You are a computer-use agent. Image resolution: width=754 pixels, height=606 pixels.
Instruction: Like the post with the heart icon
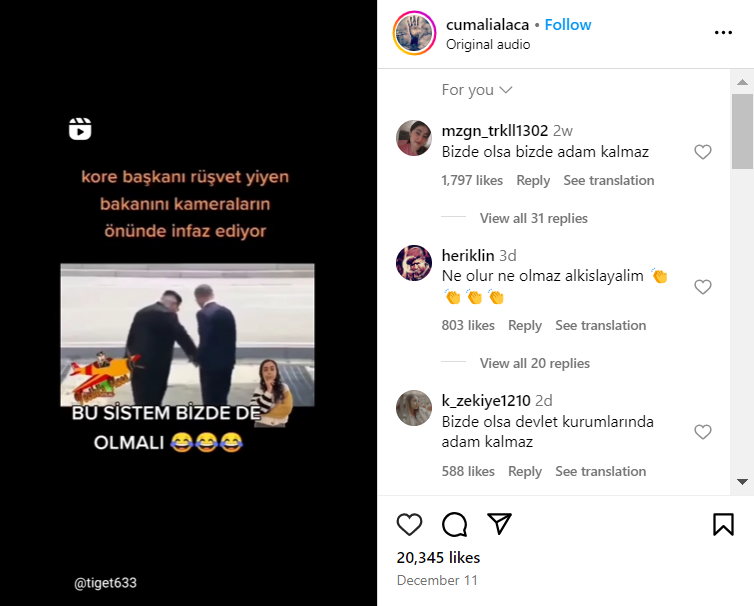[410, 524]
